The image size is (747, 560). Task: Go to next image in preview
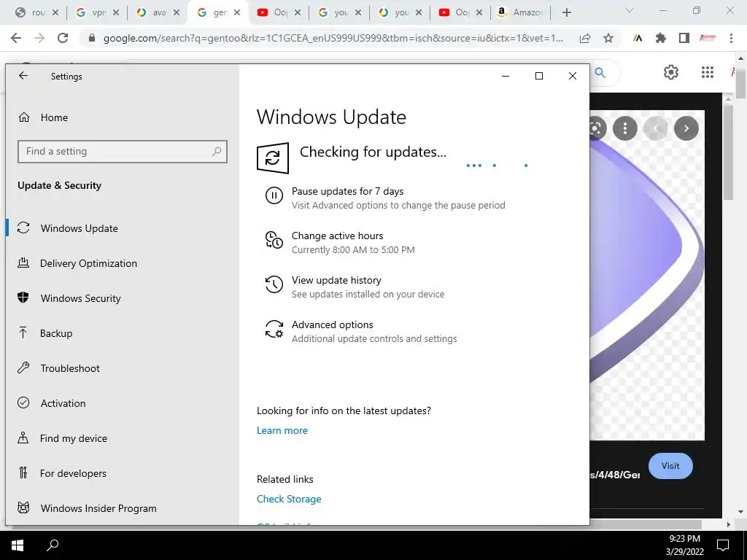tap(686, 128)
